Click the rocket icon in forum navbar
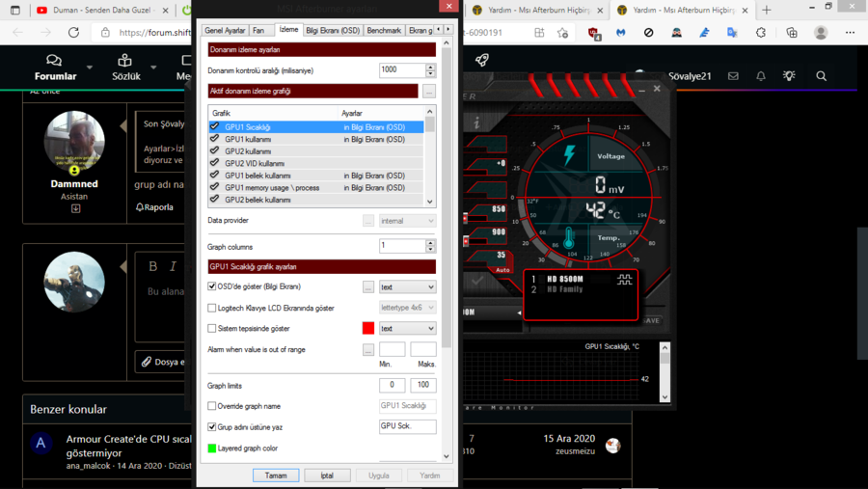This screenshot has width=868, height=489. click(x=482, y=60)
